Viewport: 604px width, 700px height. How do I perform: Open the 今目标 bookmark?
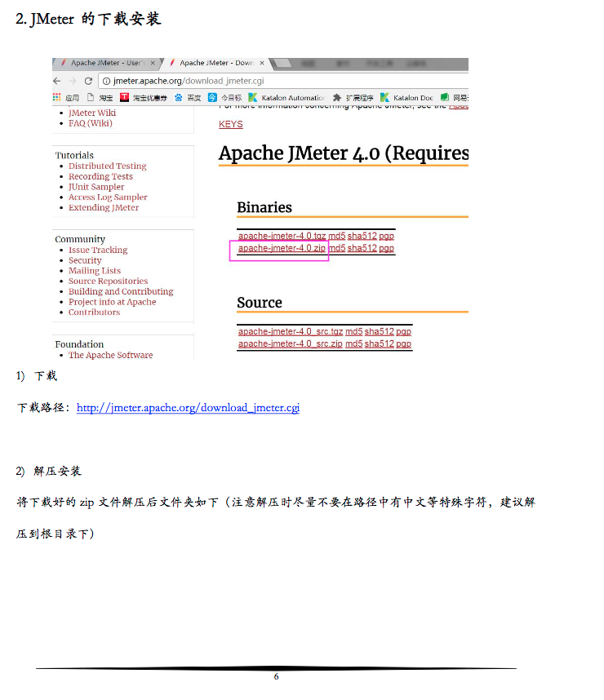[x=225, y=97]
